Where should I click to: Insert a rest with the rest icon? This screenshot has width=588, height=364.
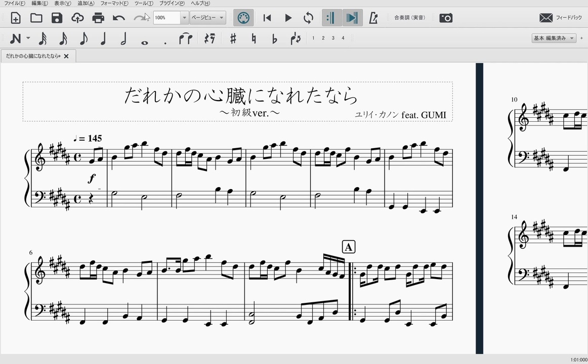(x=209, y=38)
